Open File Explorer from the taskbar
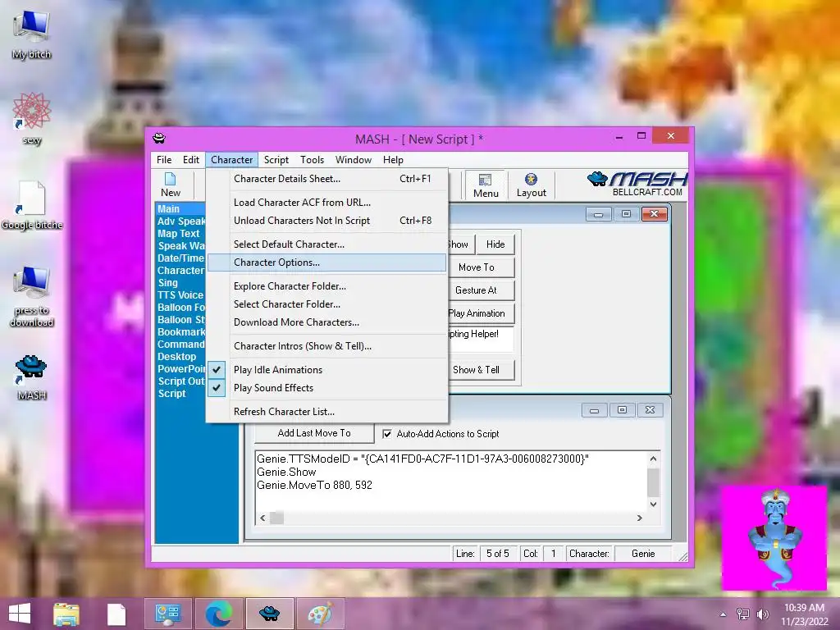 tap(66, 614)
